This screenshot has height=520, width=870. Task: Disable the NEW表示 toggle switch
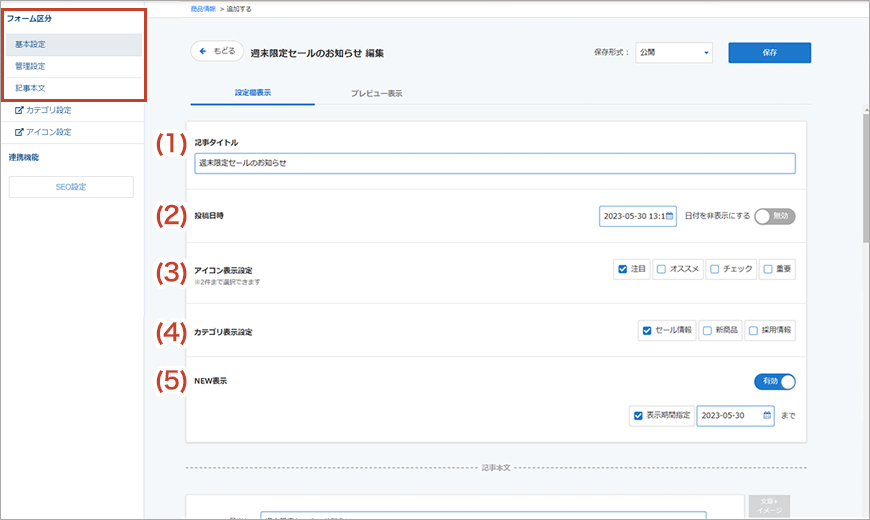coord(775,381)
